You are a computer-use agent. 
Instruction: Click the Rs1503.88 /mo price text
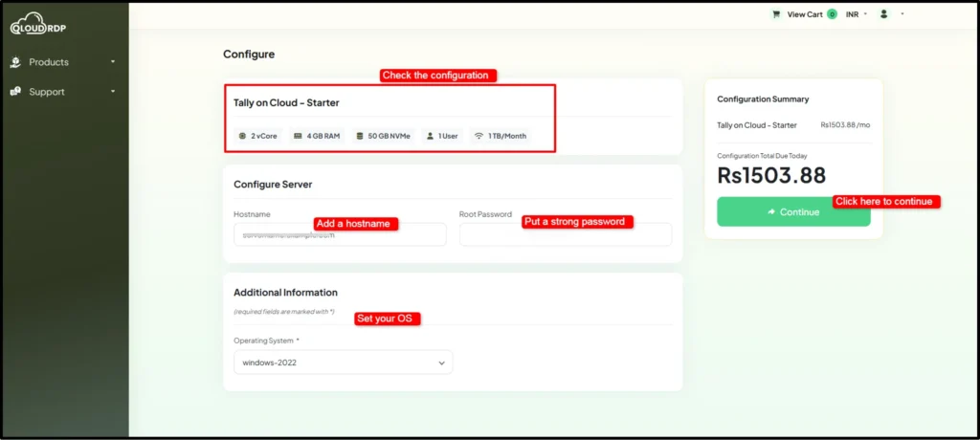coord(845,125)
